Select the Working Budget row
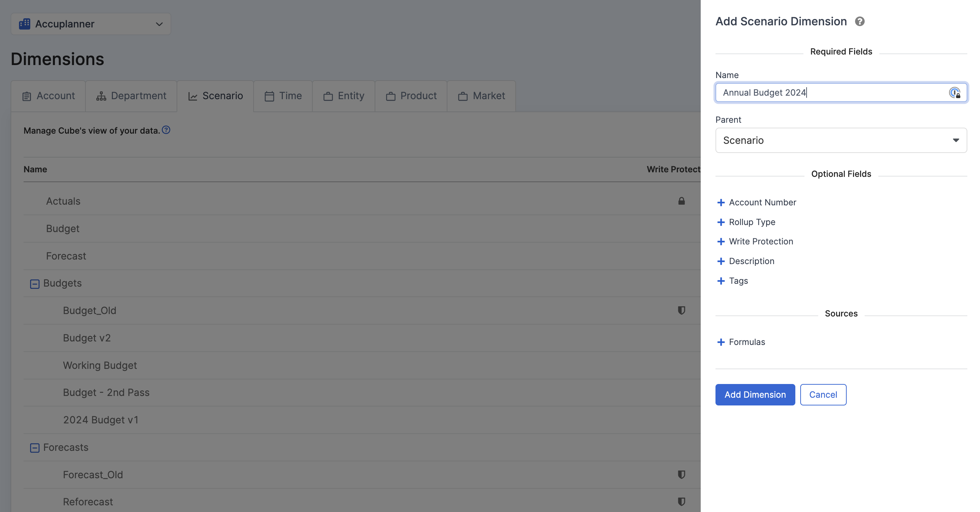This screenshot has width=980, height=512. click(362, 365)
